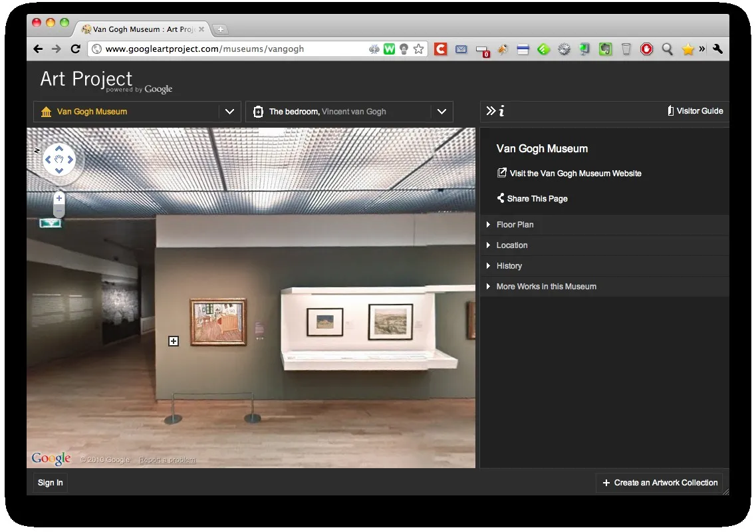This screenshot has width=756, height=532.
Task: Open the mail envelope extension
Action: (x=461, y=49)
